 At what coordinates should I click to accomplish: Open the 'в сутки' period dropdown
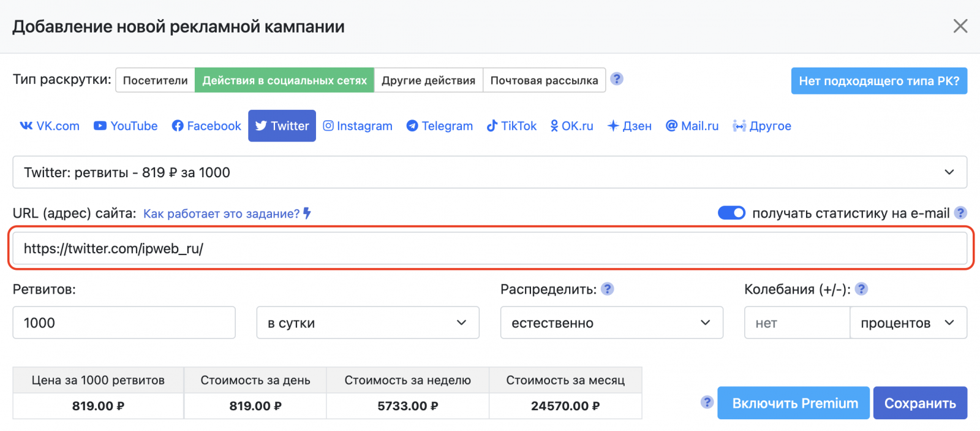pos(367,323)
